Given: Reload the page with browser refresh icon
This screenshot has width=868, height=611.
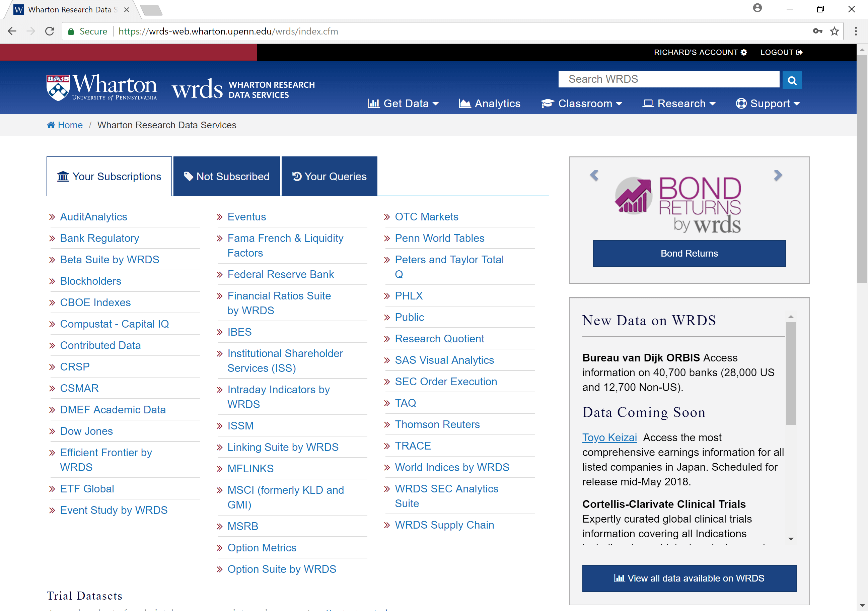Looking at the screenshot, I should 50,31.
